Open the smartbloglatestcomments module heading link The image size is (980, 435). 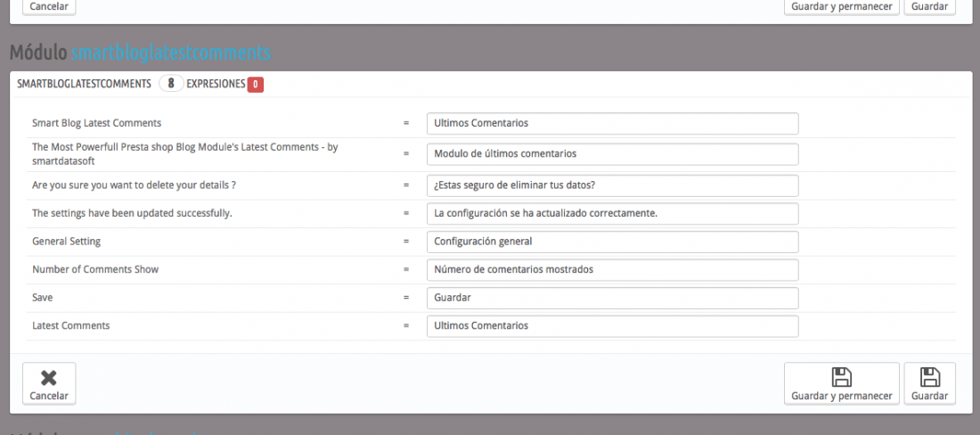coord(171,53)
